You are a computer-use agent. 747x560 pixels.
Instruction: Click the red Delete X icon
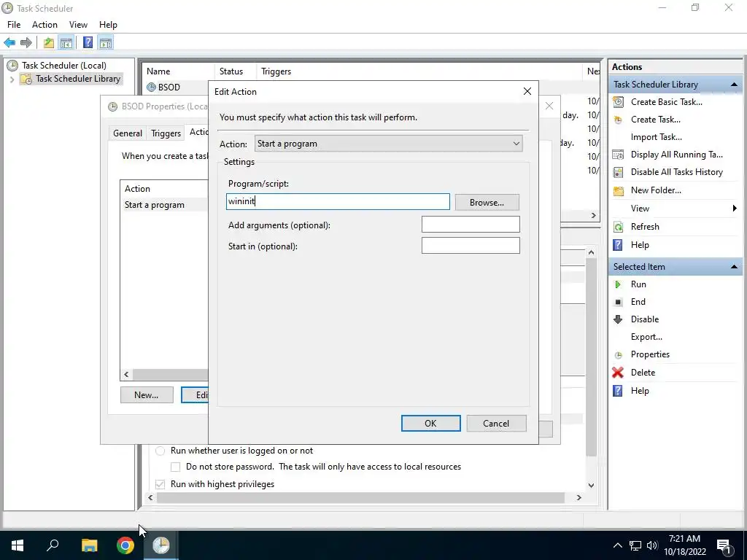(618, 373)
